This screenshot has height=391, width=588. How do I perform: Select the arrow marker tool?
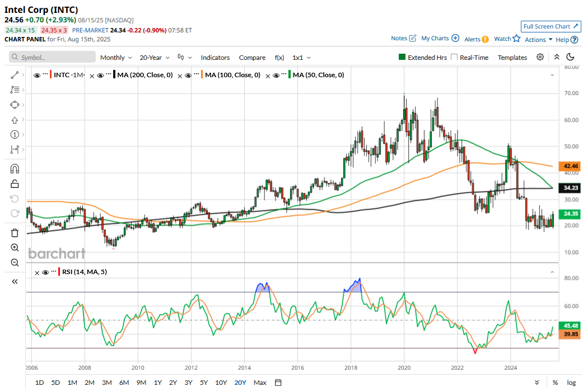click(x=15, y=120)
